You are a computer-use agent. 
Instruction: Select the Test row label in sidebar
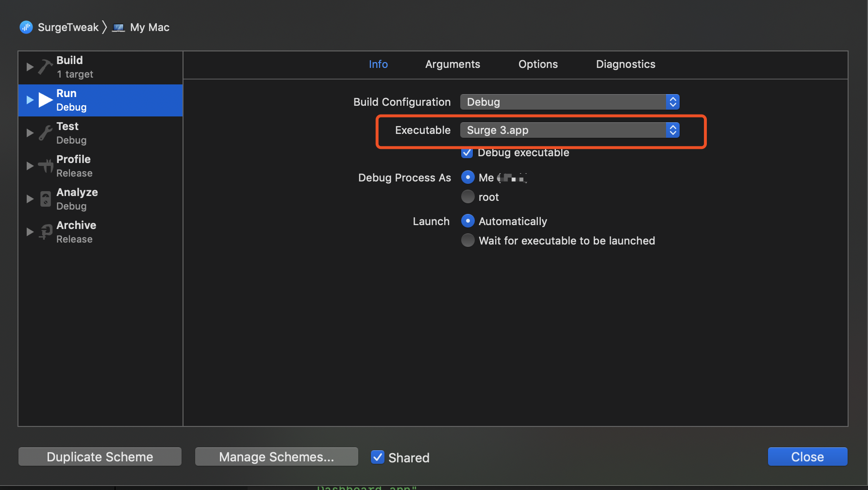[67, 126]
